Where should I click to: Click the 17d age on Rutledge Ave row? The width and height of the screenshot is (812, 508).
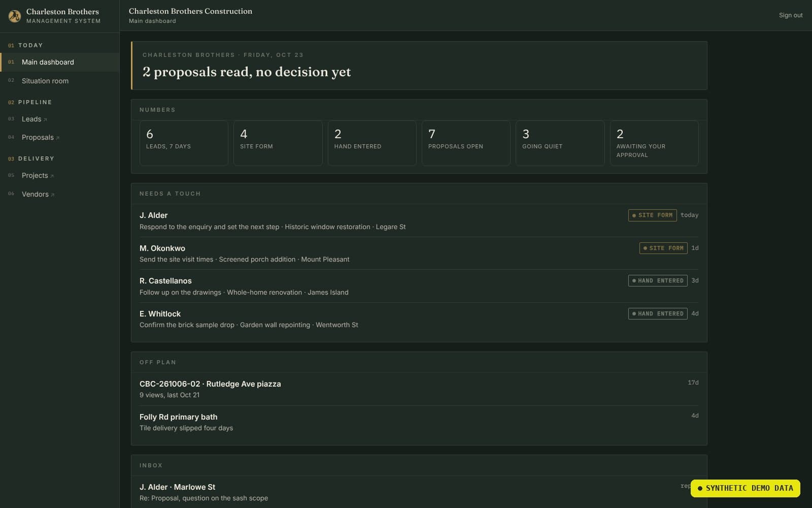693,383
